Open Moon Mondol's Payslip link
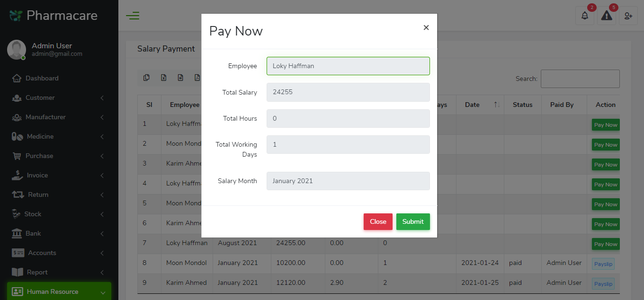 pos(603,264)
